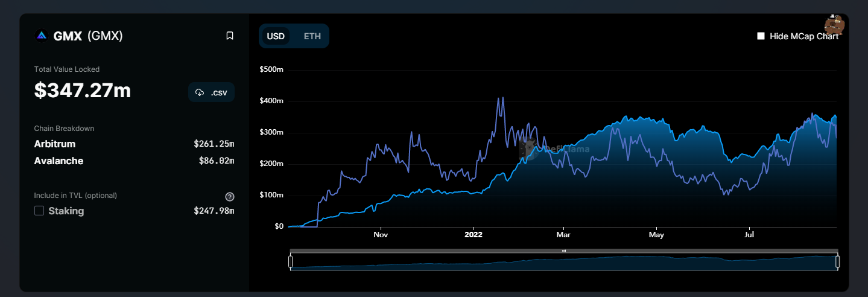Select the Avalanche chain row
The image size is (868, 297).
coord(134,161)
